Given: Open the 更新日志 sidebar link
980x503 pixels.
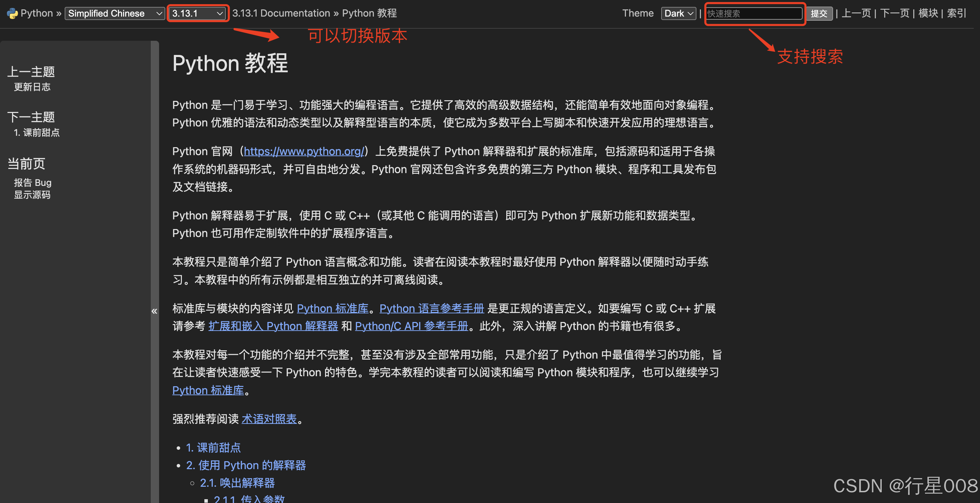Looking at the screenshot, I should tap(32, 87).
